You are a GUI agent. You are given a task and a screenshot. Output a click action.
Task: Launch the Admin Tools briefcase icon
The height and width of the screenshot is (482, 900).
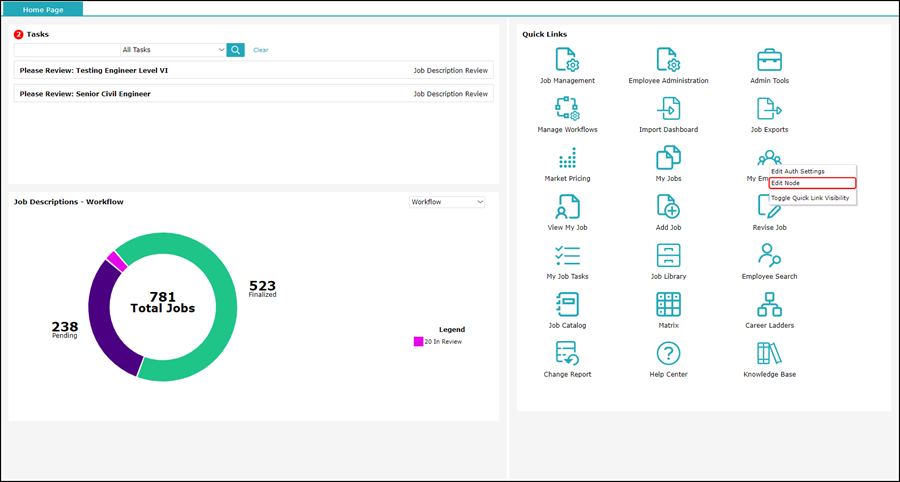(769, 60)
